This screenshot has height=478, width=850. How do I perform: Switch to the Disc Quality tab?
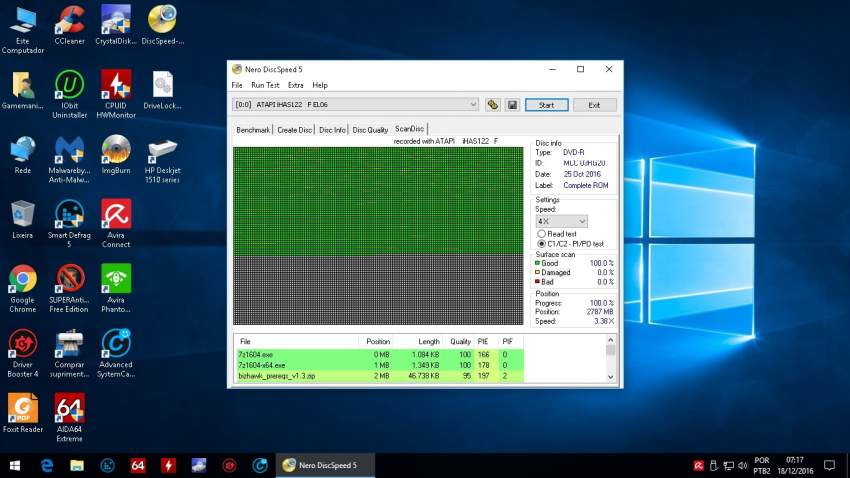coord(370,130)
